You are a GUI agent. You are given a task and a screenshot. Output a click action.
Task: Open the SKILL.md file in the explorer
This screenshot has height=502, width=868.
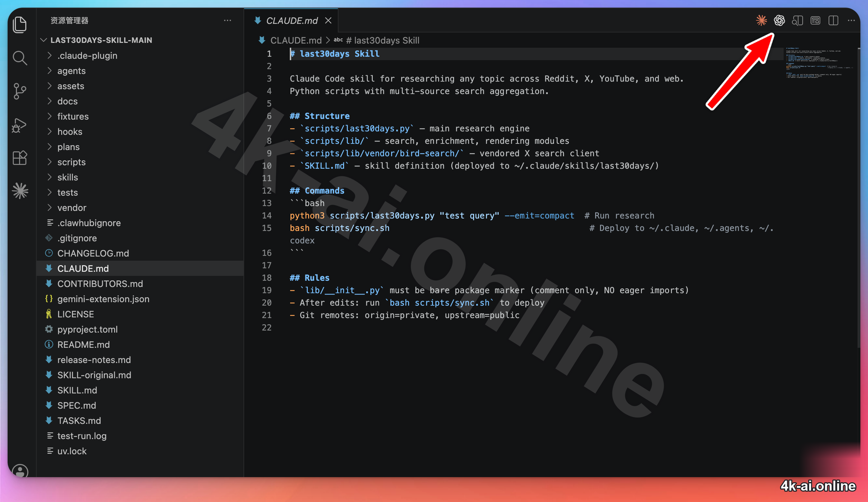tap(140, 390)
